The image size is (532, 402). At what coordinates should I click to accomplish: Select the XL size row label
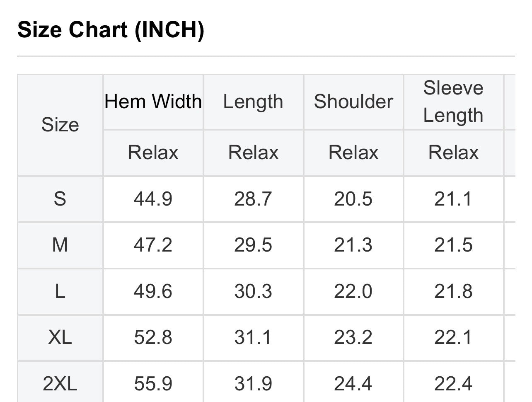[60, 337]
